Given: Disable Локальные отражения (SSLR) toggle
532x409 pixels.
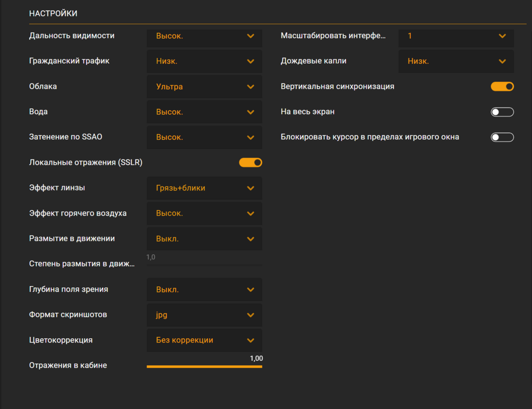Looking at the screenshot, I should pos(251,163).
